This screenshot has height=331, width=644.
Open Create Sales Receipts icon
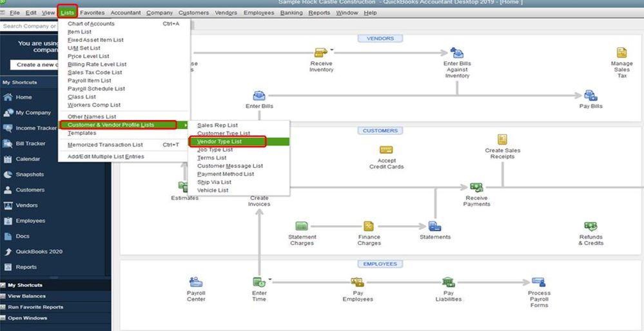[502, 140]
